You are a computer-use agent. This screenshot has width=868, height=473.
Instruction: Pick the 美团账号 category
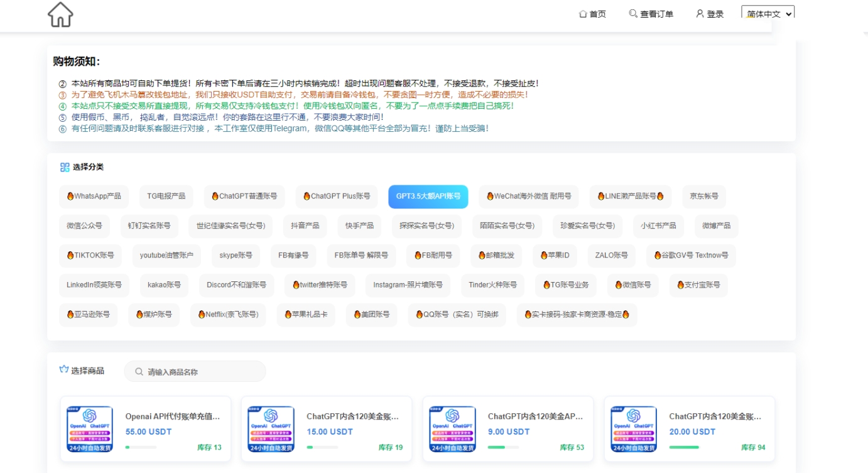click(371, 315)
